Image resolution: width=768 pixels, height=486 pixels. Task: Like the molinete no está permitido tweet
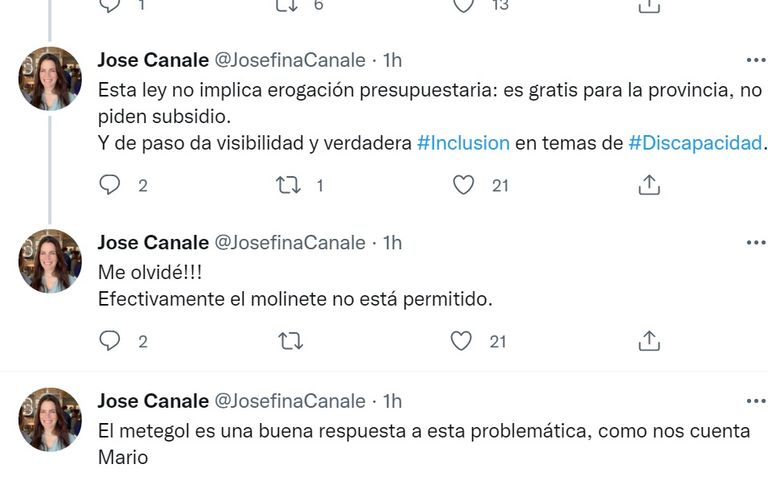click(x=461, y=341)
